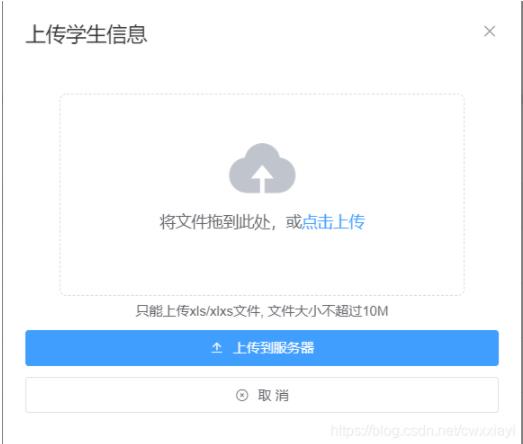The width and height of the screenshot is (523, 444).
Task: Click empty area above the cloud icon
Action: pyautogui.click(x=262, y=118)
